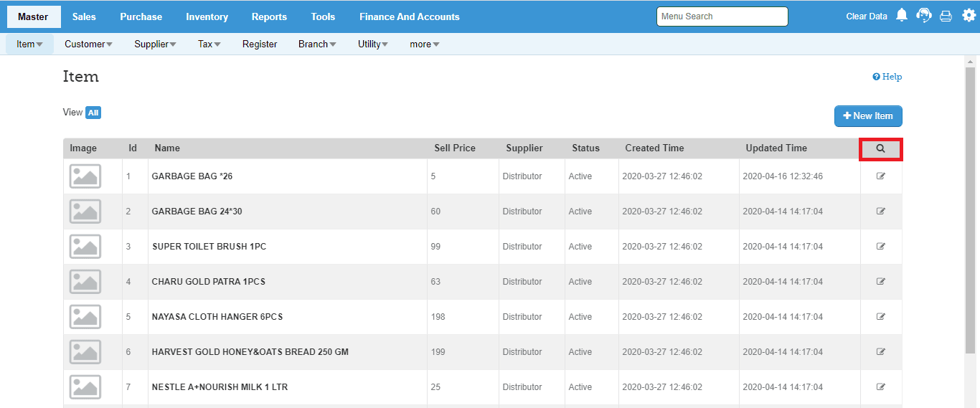Click the scrollbar up arrow

[970, 62]
